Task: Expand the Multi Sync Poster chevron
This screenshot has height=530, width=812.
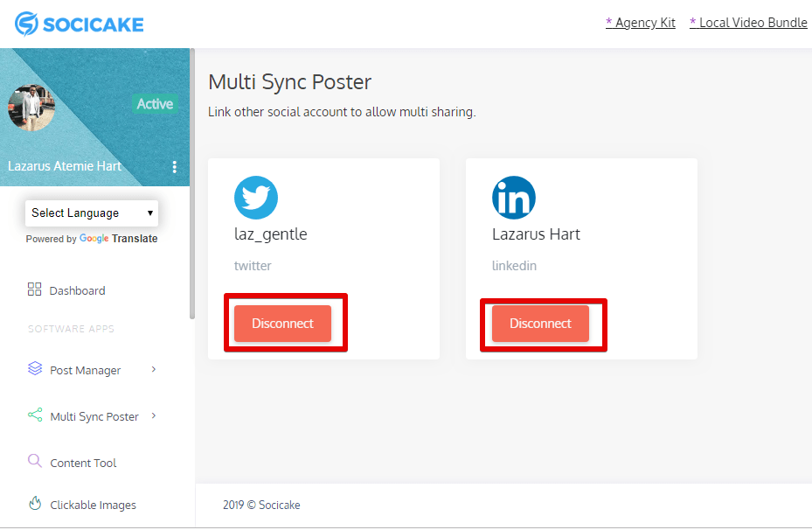Action: (154, 416)
